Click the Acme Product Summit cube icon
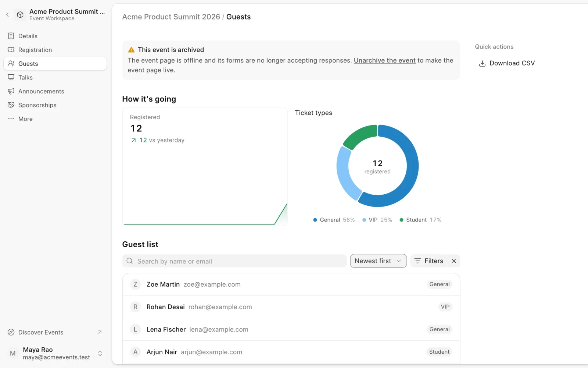588x368 pixels. (20, 15)
